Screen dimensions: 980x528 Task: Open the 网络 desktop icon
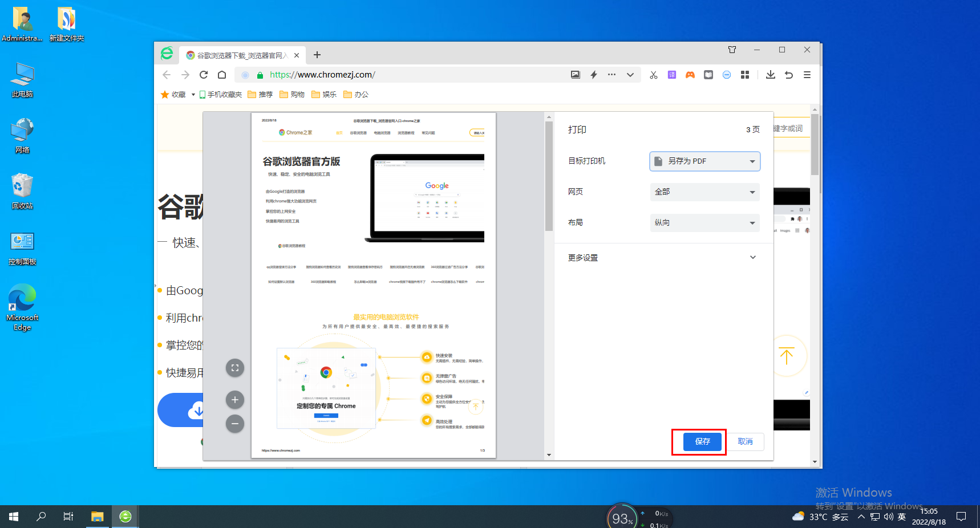point(22,136)
